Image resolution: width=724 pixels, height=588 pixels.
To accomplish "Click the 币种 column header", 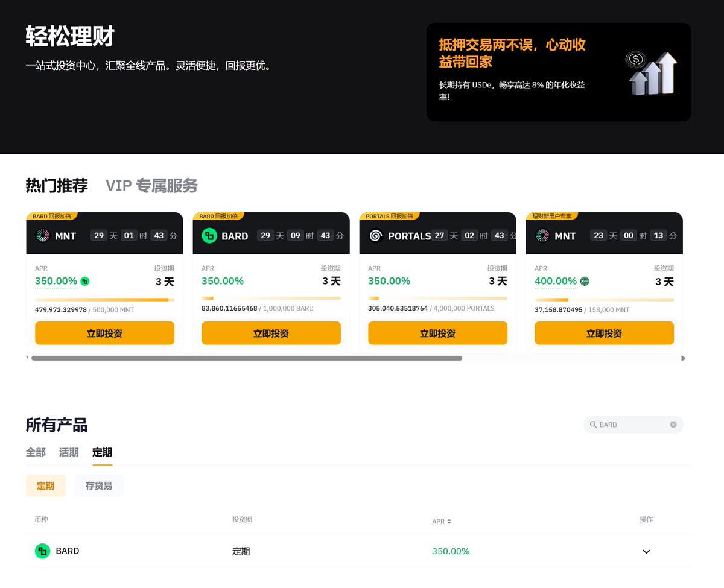I will tap(41, 519).
